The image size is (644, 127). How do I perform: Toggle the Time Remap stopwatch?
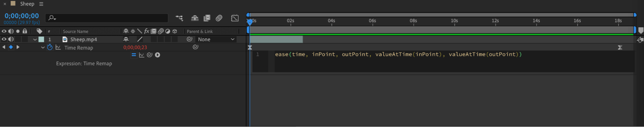click(50, 47)
